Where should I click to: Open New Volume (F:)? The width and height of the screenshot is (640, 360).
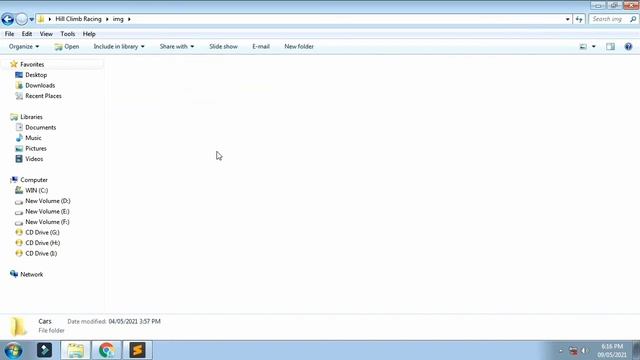(x=47, y=222)
